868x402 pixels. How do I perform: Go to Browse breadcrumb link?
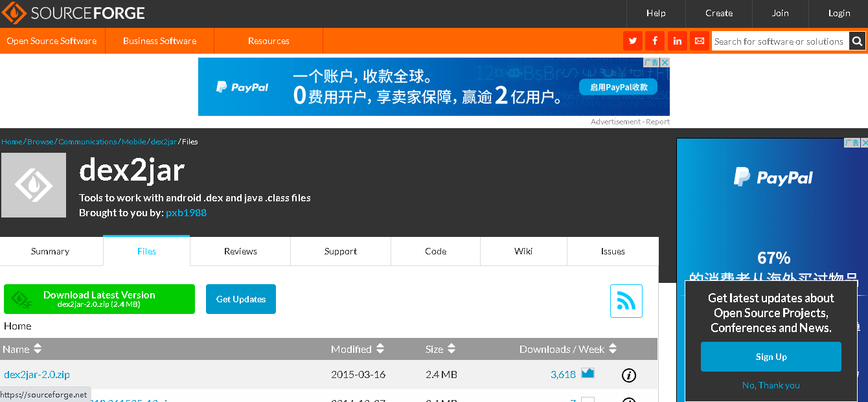tap(40, 141)
